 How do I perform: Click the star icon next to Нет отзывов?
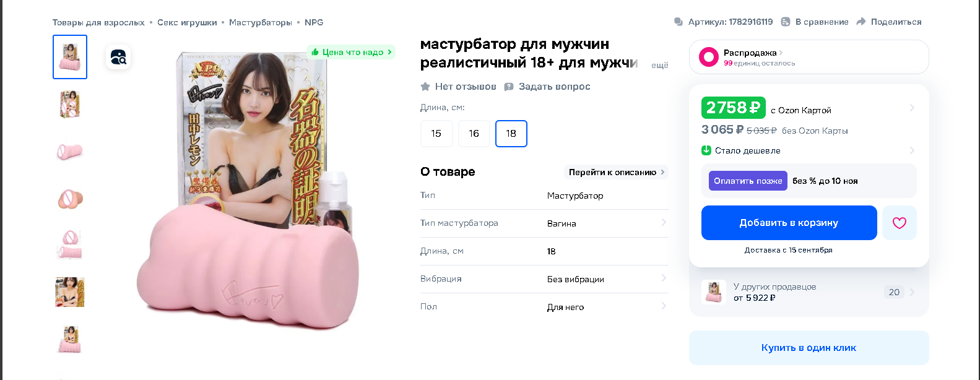tap(425, 87)
